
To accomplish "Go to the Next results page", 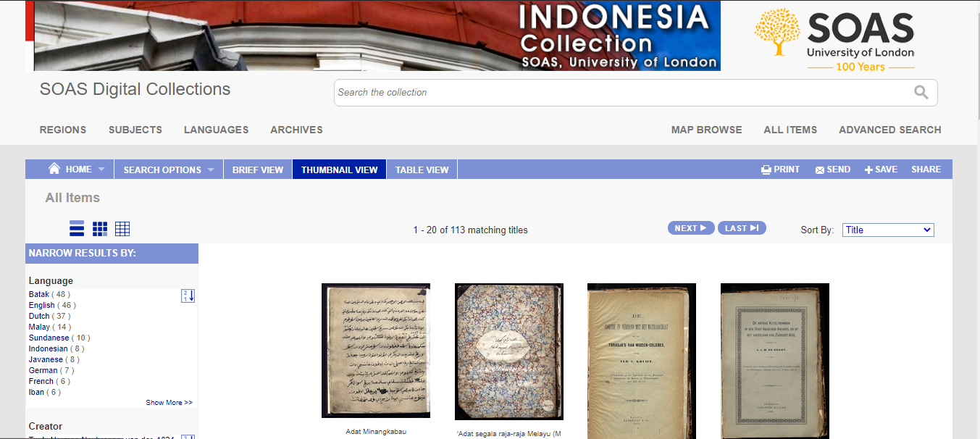I will [691, 228].
